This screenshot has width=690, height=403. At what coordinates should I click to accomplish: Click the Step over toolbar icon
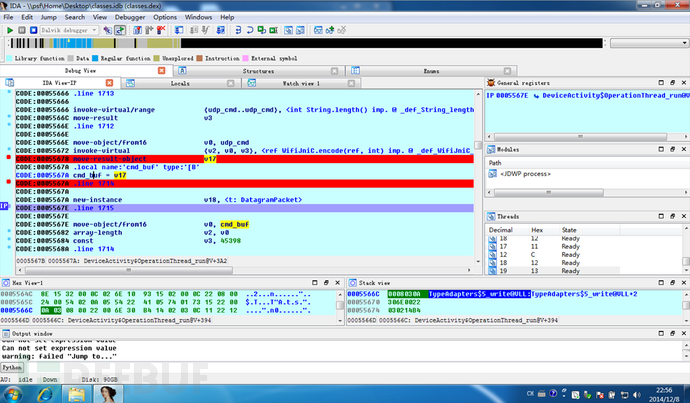click(250, 30)
